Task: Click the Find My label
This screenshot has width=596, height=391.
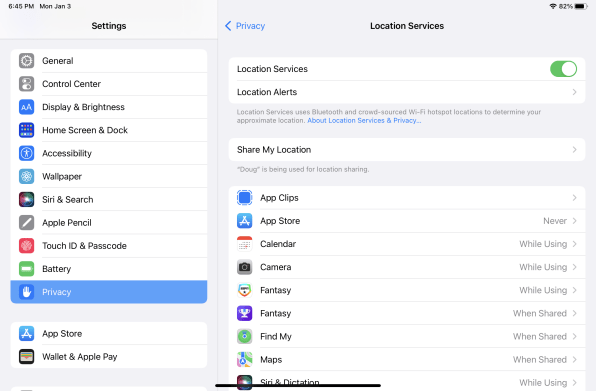Action: 276,337
